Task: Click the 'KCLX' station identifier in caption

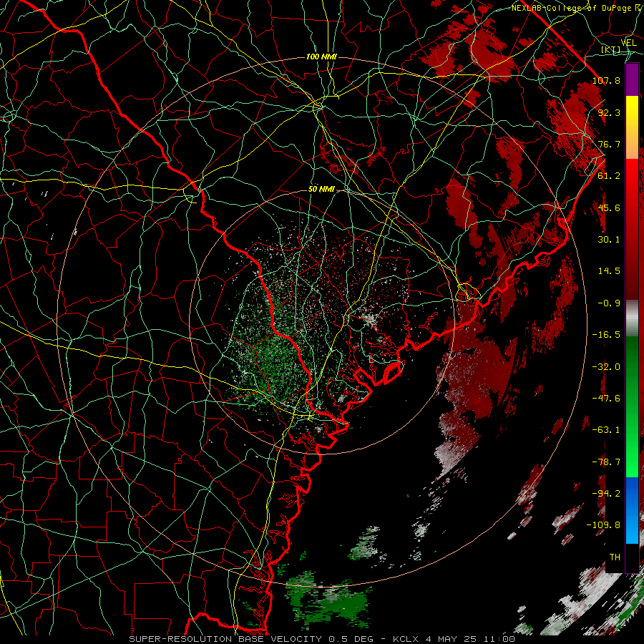Action: (404, 639)
